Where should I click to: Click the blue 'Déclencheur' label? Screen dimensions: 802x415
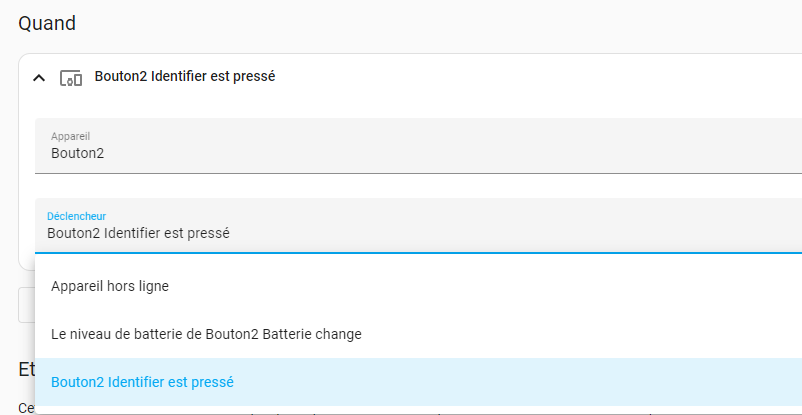pyautogui.click(x=76, y=216)
